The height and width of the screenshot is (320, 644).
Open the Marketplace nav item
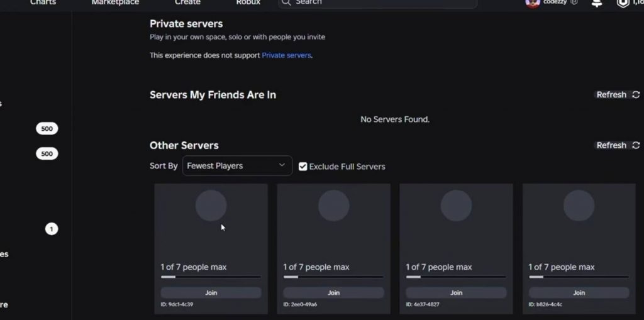click(116, 2)
